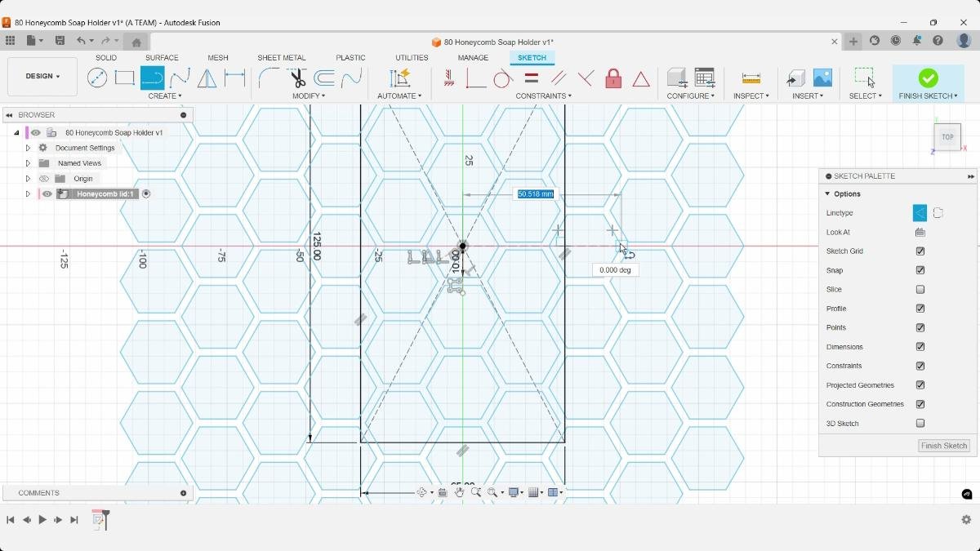The height and width of the screenshot is (551, 980).
Task: Toggle the Sketch Grid checkbox
Action: tap(920, 251)
